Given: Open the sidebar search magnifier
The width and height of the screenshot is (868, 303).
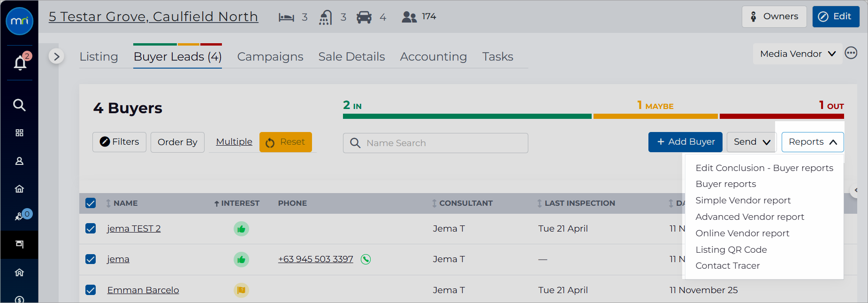Looking at the screenshot, I should [19, 105].
